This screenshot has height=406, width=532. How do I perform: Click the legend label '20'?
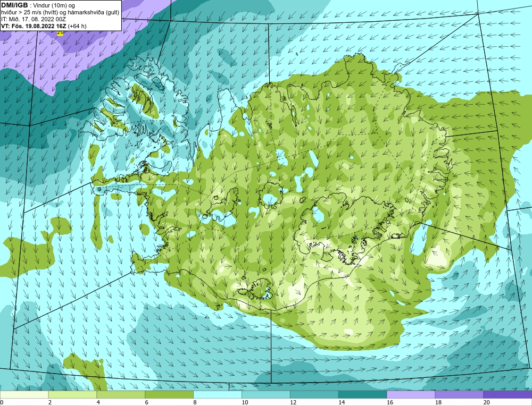[x=487, y=402]
